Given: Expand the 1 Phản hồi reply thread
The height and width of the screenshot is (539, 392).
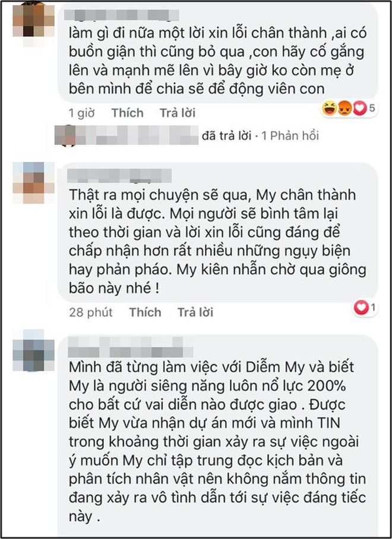Looking at the screenshot, I should point(290,135).
